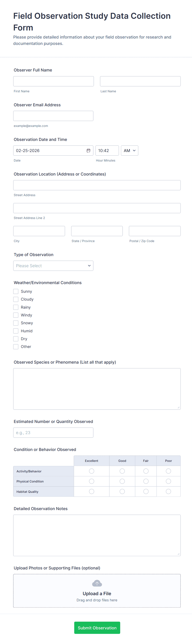The width and height of the screenshot is (192, 644).
Task: Open the calendar picker icon in Date field
Action: point(89,151)
